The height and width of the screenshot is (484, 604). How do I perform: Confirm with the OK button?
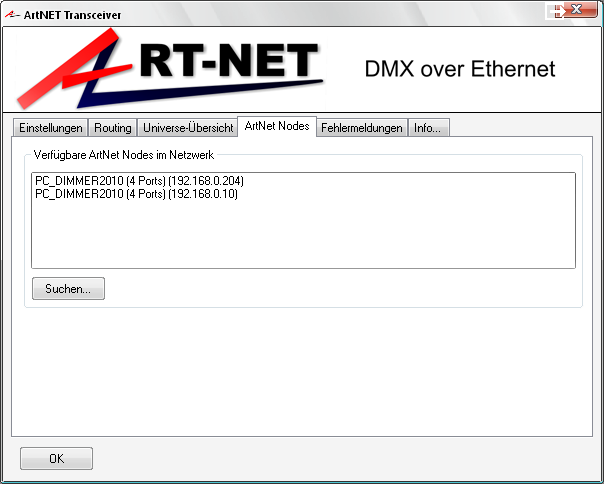click(x=56, y=459)
